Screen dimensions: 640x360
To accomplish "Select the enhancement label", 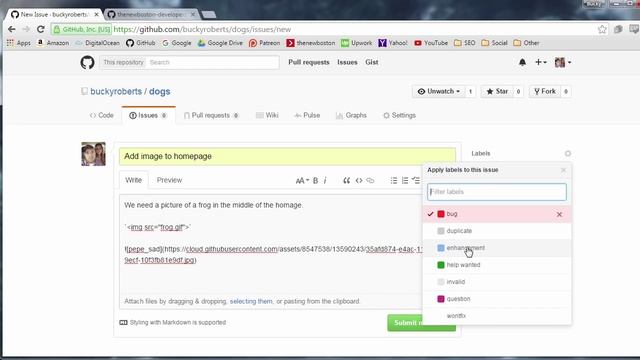I will click(497, 248).
